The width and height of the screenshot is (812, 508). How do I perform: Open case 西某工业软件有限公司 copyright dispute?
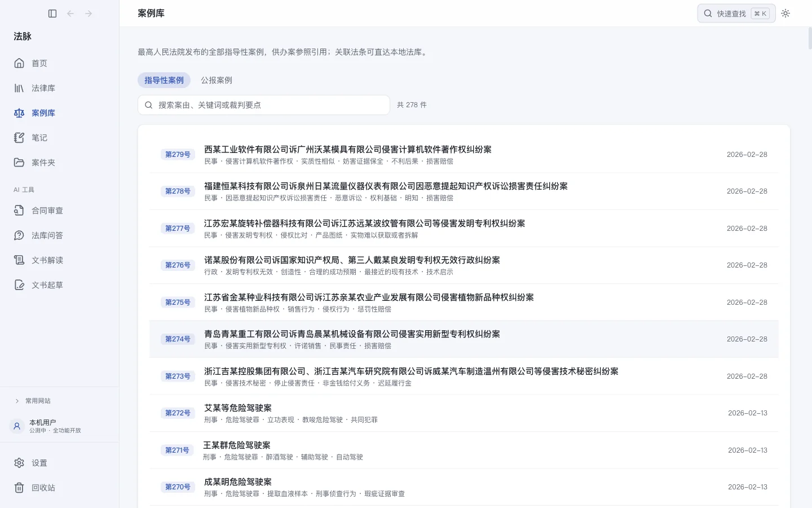464,155
